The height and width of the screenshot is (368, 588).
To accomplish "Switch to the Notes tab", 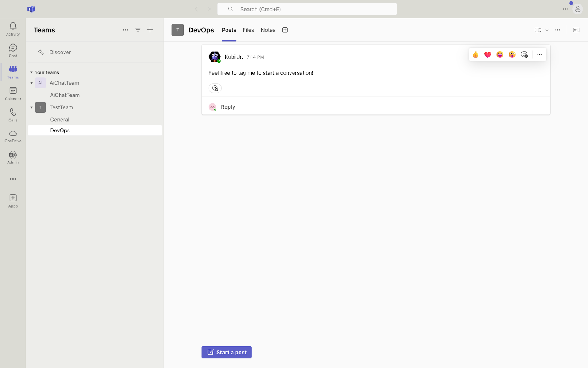I will pyautogui.click(x=268, y=30).
